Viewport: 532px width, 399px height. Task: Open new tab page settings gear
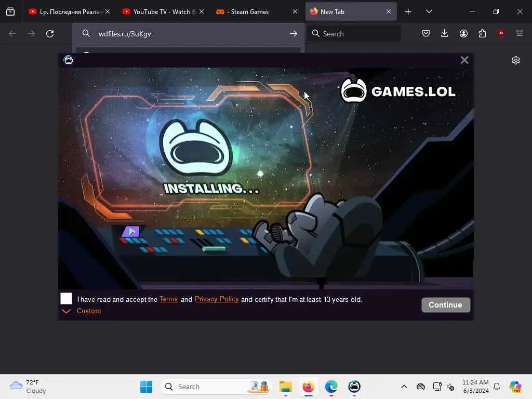click(516, 60)
